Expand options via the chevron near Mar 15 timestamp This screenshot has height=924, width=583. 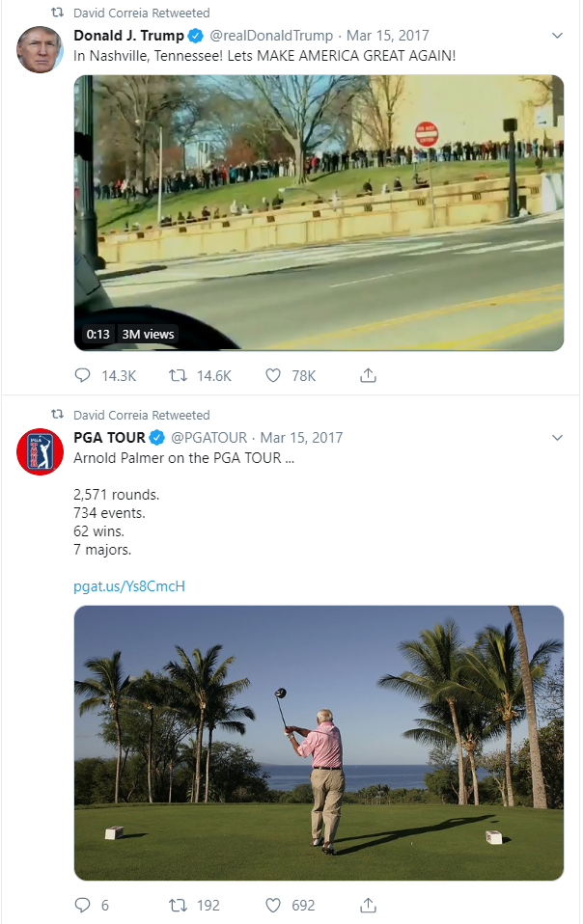tap(558, 35)
